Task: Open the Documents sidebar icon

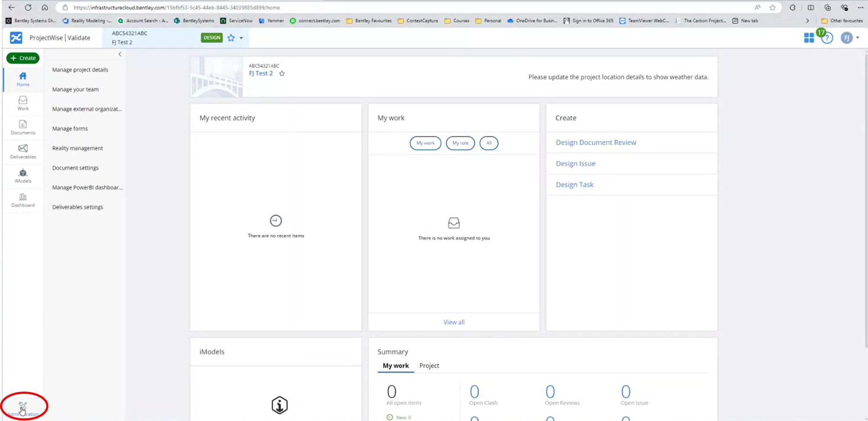Action: tap(23, 128)
